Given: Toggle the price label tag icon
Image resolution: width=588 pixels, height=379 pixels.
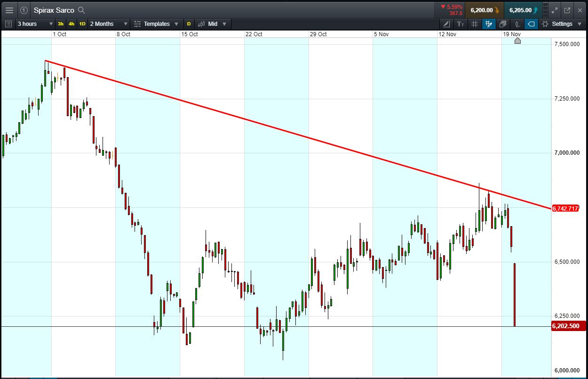Looking at the screenshot, I should coord(531,24).
